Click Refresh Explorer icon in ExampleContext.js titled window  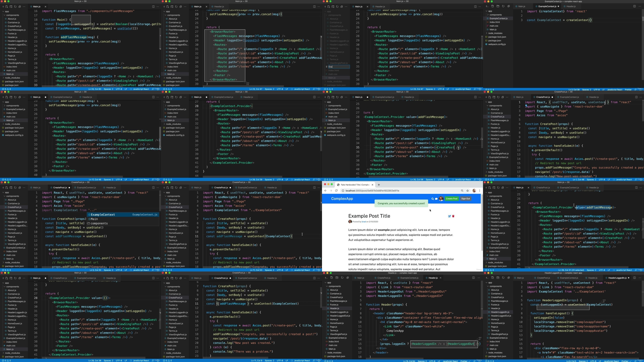click(x=503, y=6)
